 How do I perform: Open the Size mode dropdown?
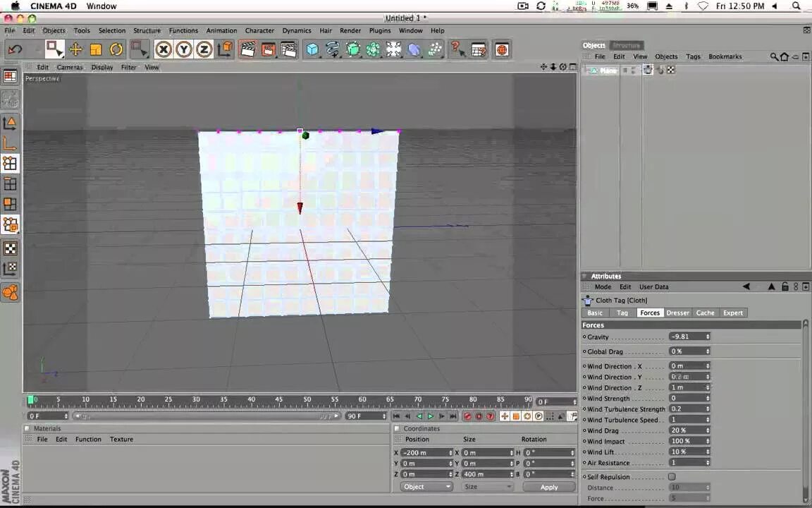[x=487, y=487]
